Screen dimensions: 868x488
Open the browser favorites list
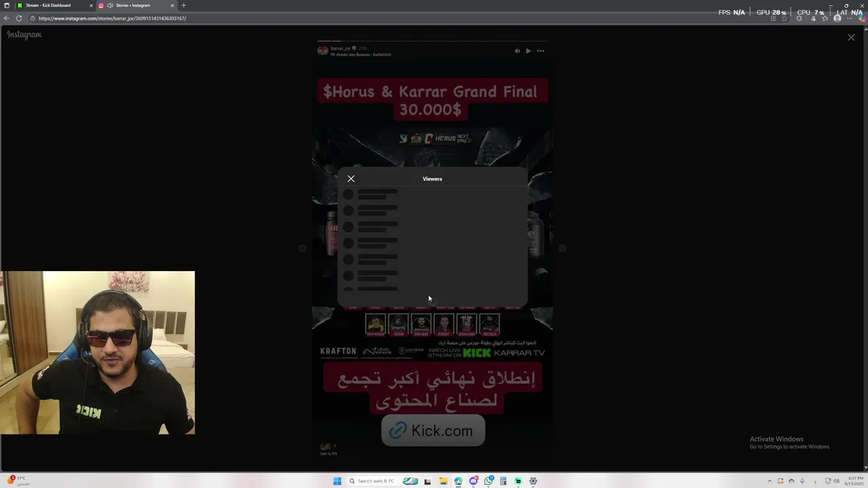coord(825,18)
